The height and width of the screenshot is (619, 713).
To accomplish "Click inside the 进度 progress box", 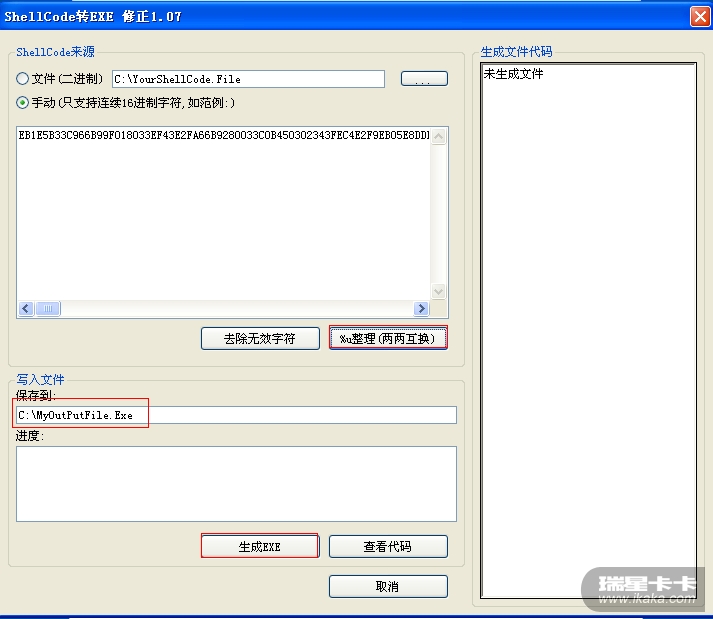I will pos(236,484).
